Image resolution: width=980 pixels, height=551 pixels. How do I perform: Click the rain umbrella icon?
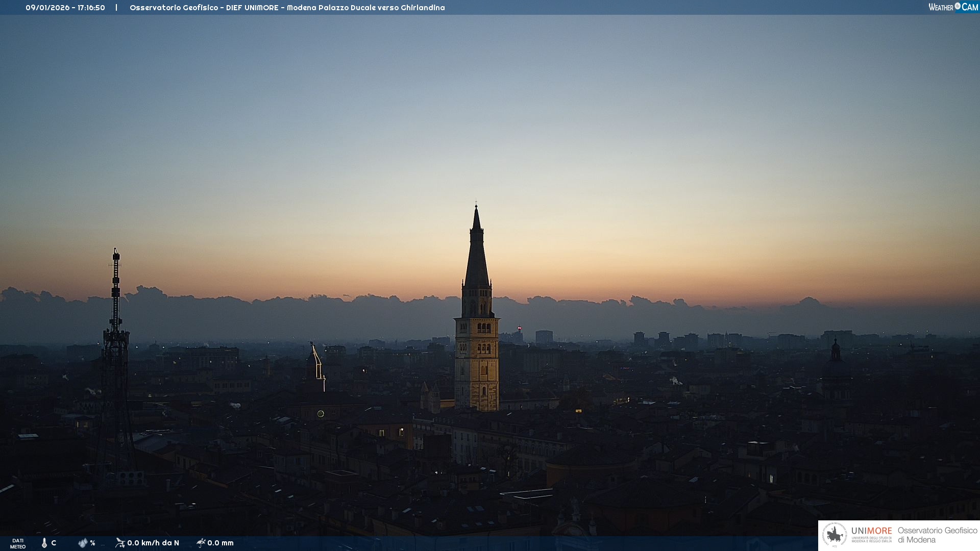[201, 543]
